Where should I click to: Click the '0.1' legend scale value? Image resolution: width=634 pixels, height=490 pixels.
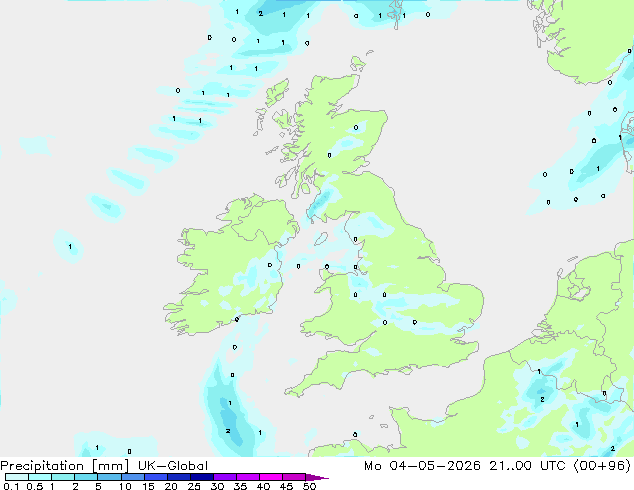[x=11, y=486]
